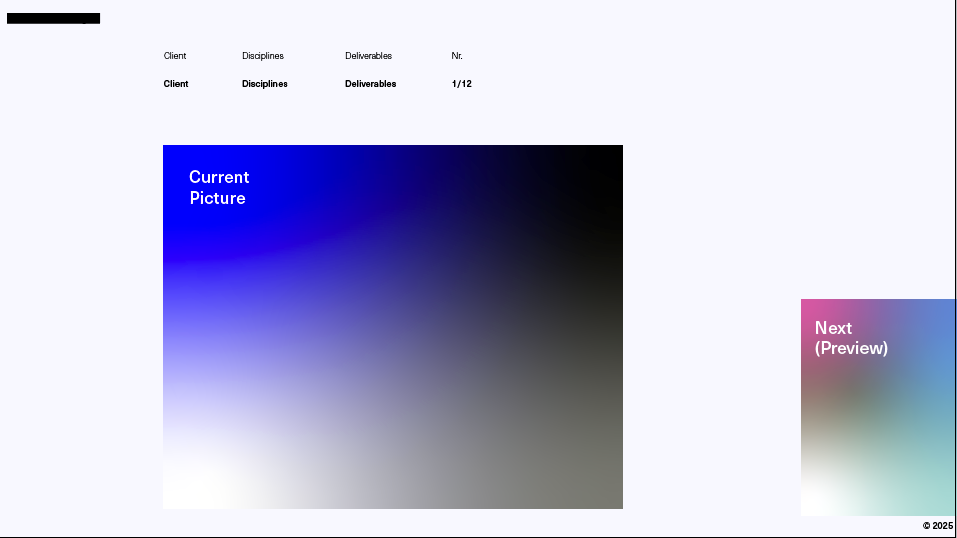
Task: Click the 'Next (Preview)' caption text
Action: tap(851, 338)
